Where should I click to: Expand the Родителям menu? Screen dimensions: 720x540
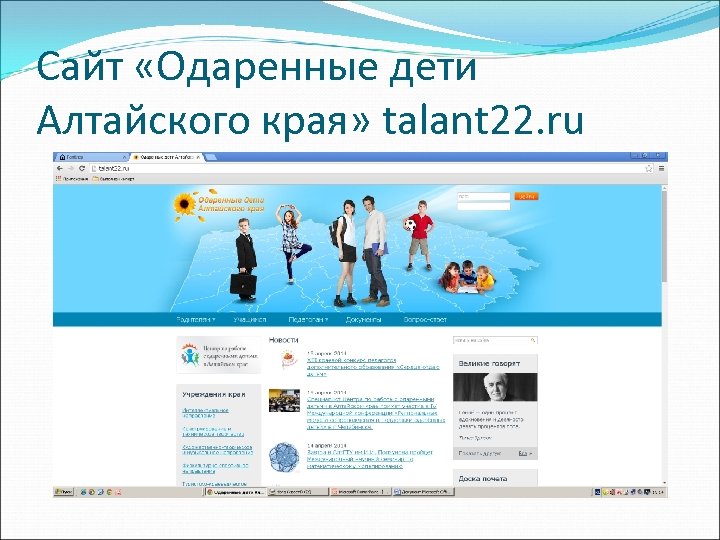click(196, 320)
